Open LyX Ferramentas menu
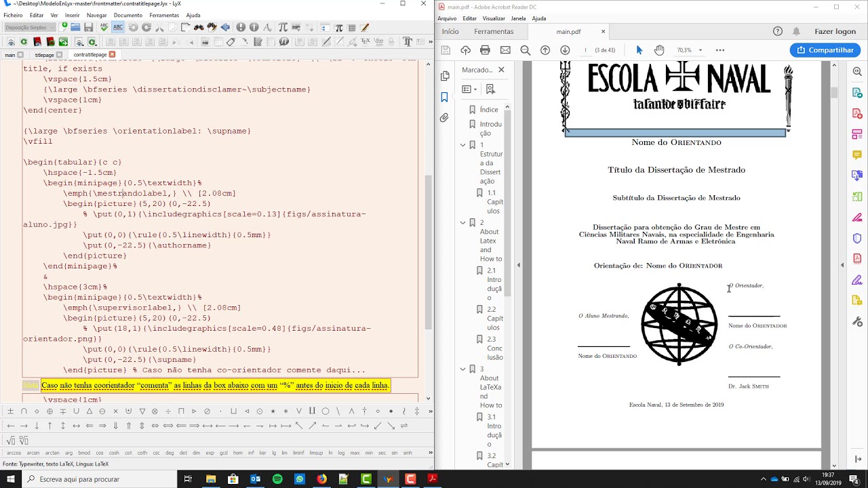868x488 pixels. pyautogui.click(x=164, y=15)
